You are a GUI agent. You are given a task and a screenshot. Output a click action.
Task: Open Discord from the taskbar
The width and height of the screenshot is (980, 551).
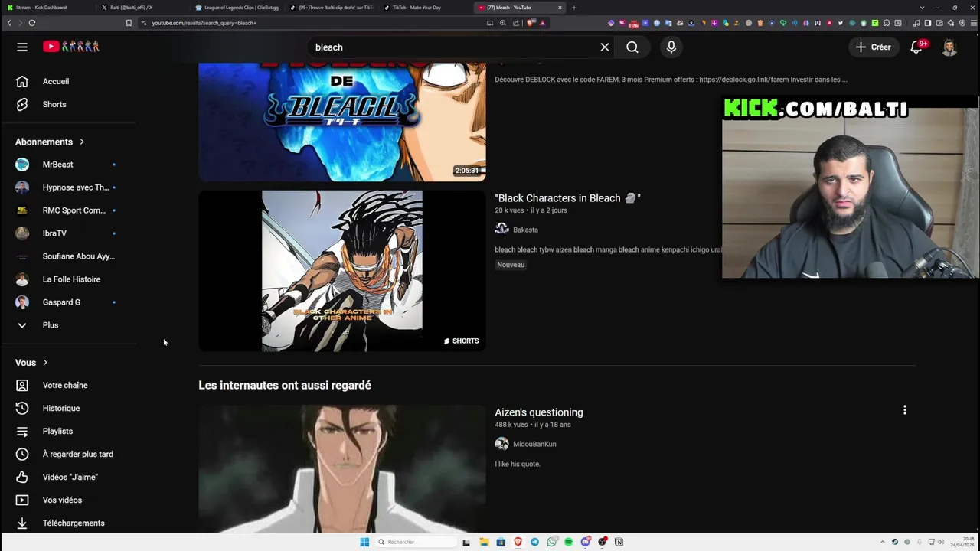coord(586,542)
